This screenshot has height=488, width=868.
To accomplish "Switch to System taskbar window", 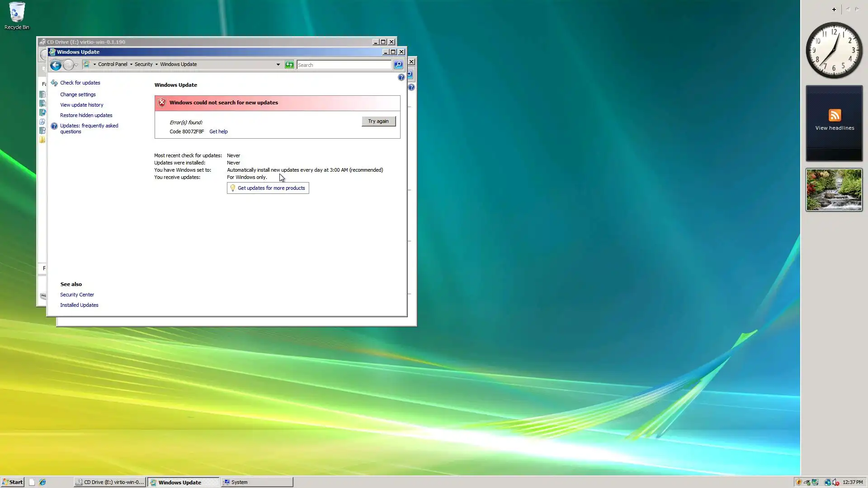I will (x=257, y=482).
